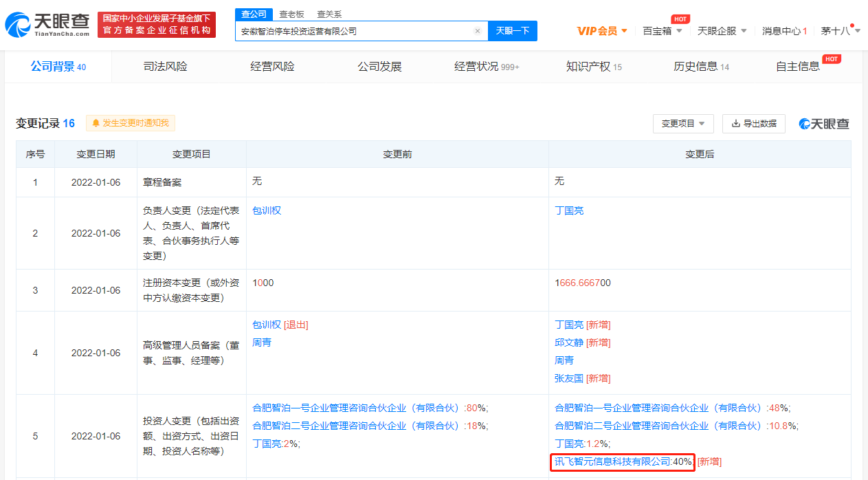Open 合肥智泊二号 18% investor link
Screen dimensions: 868x480
click(x=357, y=426)
